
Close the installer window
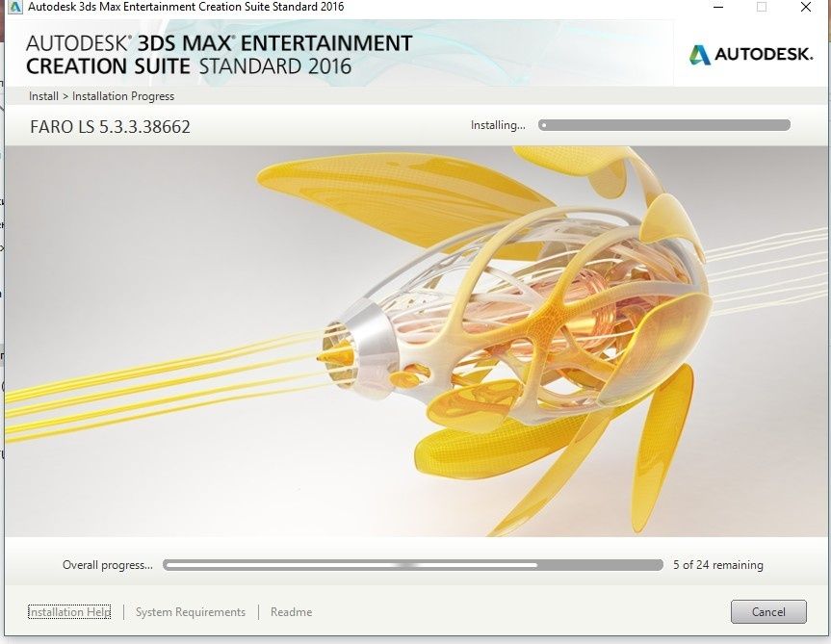pyautogui.click(x=806, y=7)
